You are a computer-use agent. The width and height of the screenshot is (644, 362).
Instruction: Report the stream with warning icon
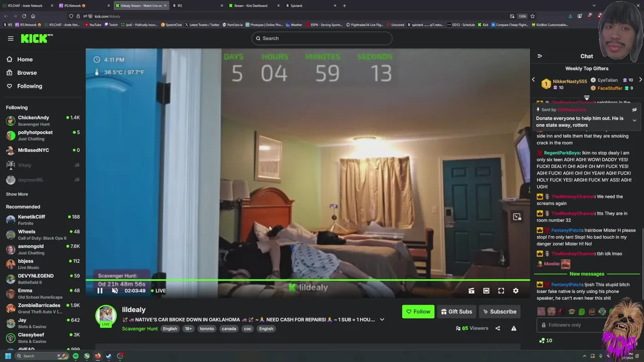tap(514, 328)
